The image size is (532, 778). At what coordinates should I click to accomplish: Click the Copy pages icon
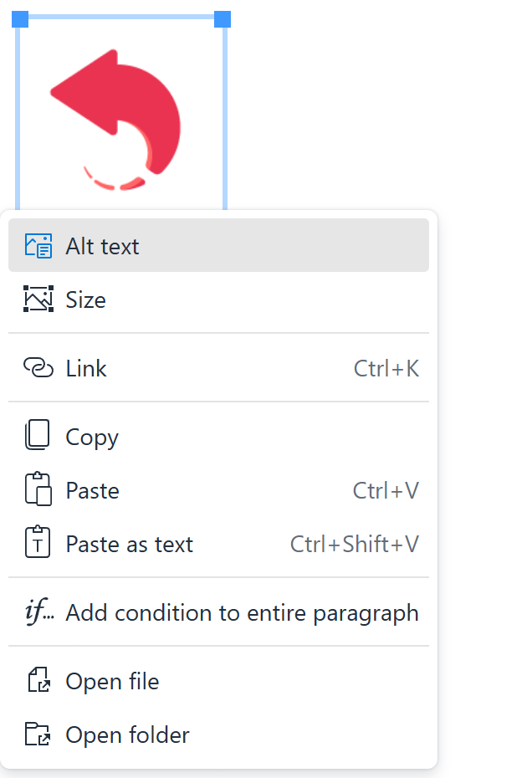click(38, 436)
